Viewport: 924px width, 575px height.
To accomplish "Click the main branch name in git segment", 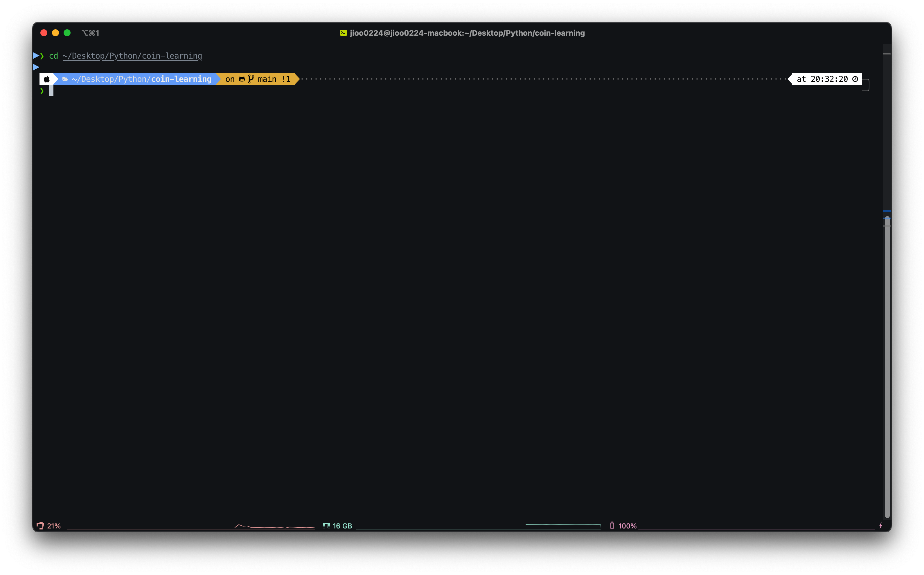I will (x=267, y=79).
